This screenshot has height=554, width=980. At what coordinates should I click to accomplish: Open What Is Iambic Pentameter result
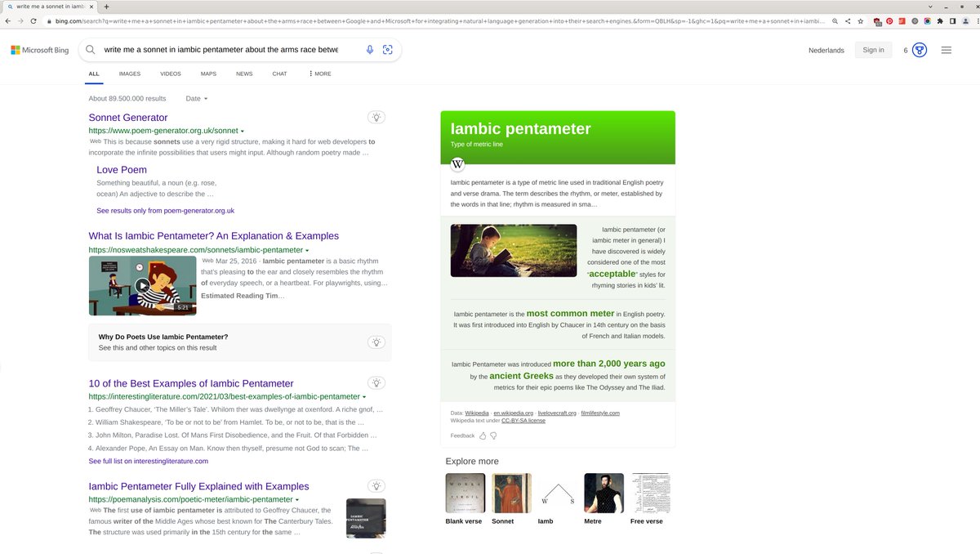(x=214, y=236)
